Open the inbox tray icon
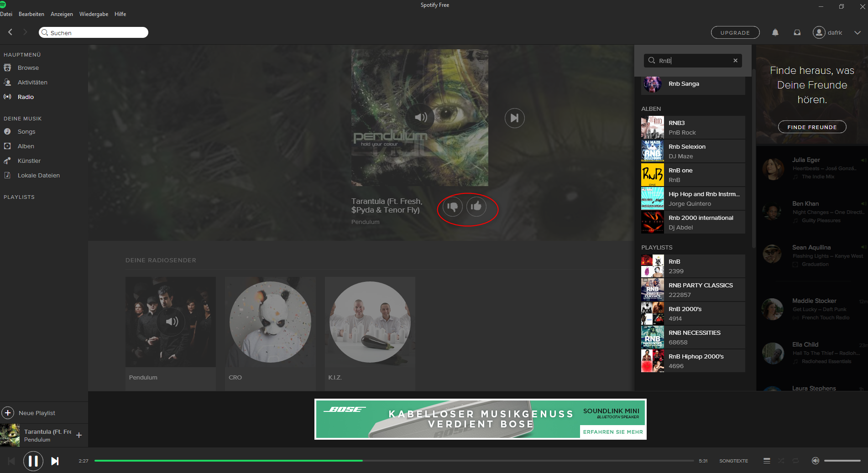Viewport: 868px width, 473px height. [797, 32]
